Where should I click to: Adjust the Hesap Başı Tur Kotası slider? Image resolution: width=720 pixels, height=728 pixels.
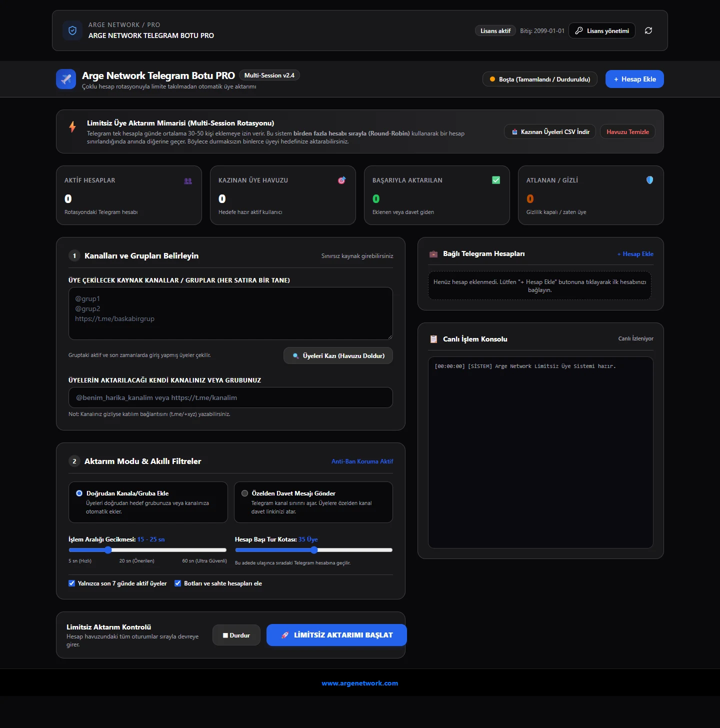pyautogui.click(x=314, y=550)
